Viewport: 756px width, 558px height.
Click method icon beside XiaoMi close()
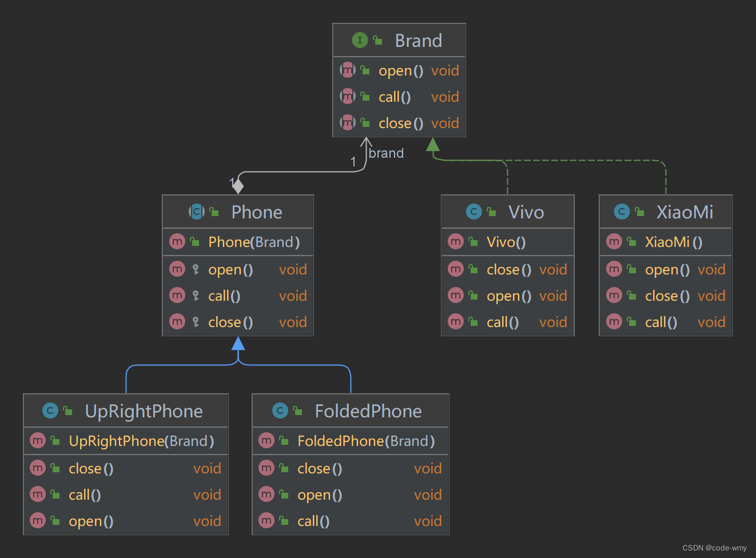614,295
